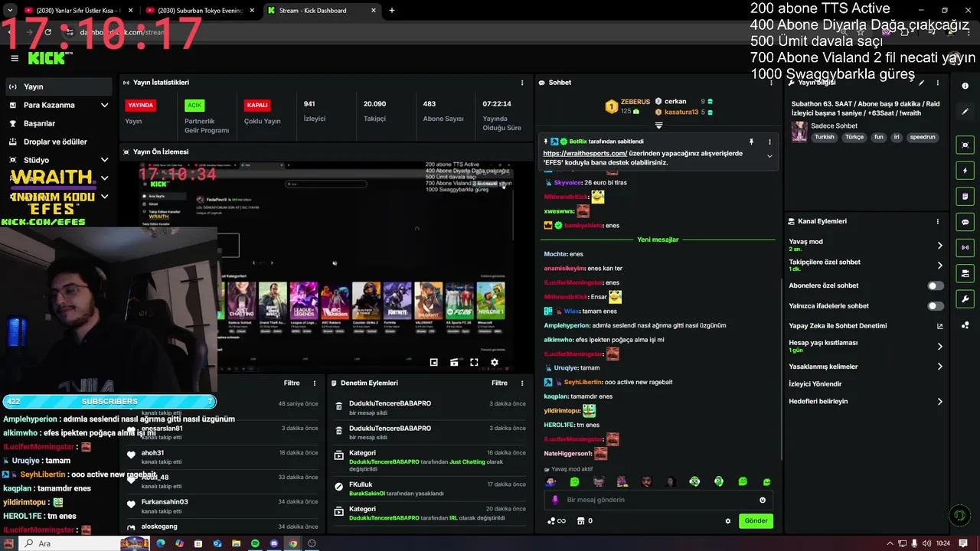
Task: Expand Hedefleri belirleyin settings
Action: click(939, 401)
